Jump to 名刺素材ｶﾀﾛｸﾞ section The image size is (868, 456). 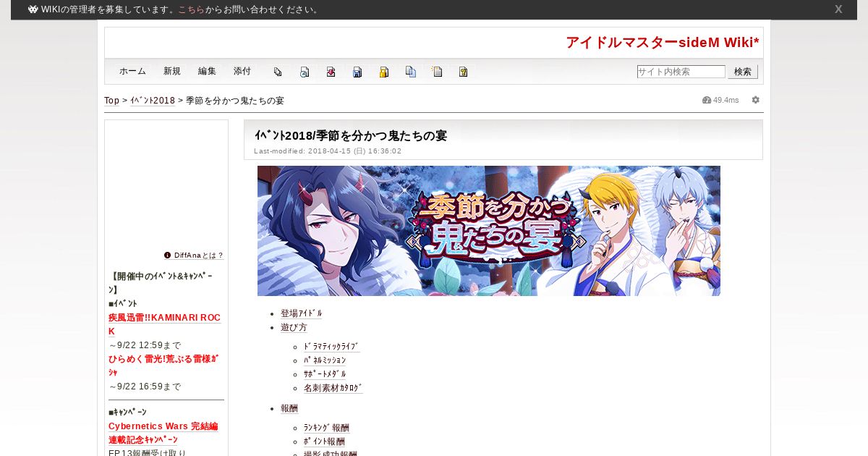(x=333, y=388)
